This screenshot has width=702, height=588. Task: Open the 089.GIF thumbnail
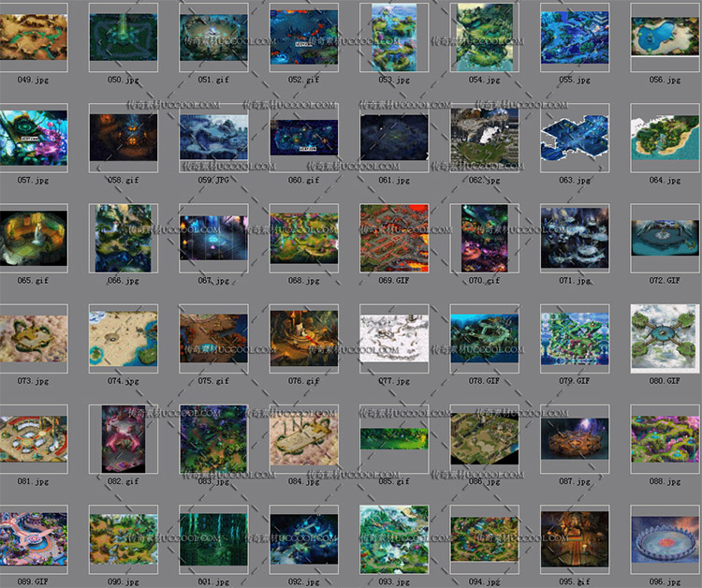point(34,539)
